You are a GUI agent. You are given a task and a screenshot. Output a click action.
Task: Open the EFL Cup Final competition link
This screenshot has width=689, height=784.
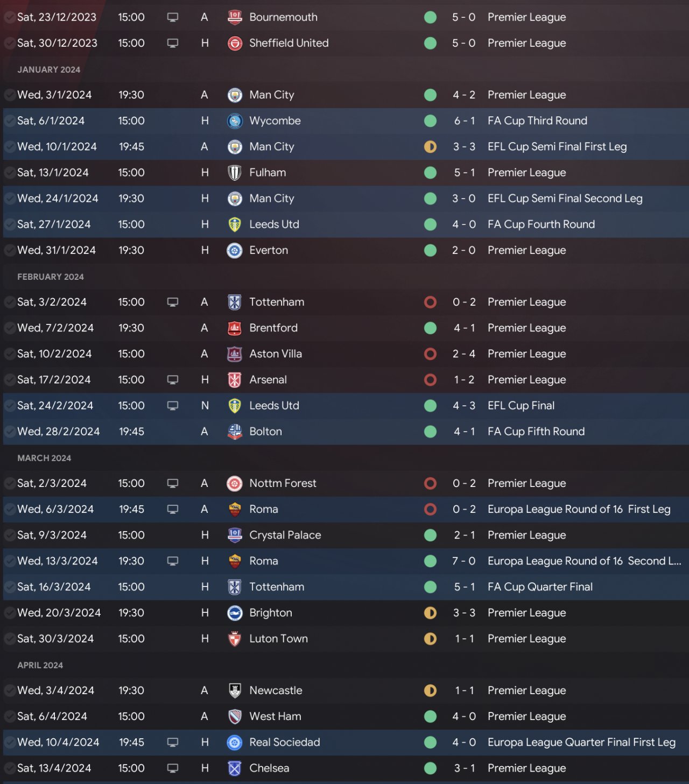[521, 406]
